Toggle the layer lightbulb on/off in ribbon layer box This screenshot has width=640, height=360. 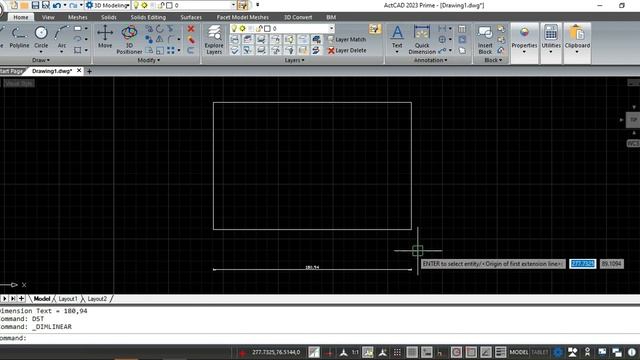pyautogui.click(x=234, y=28)
